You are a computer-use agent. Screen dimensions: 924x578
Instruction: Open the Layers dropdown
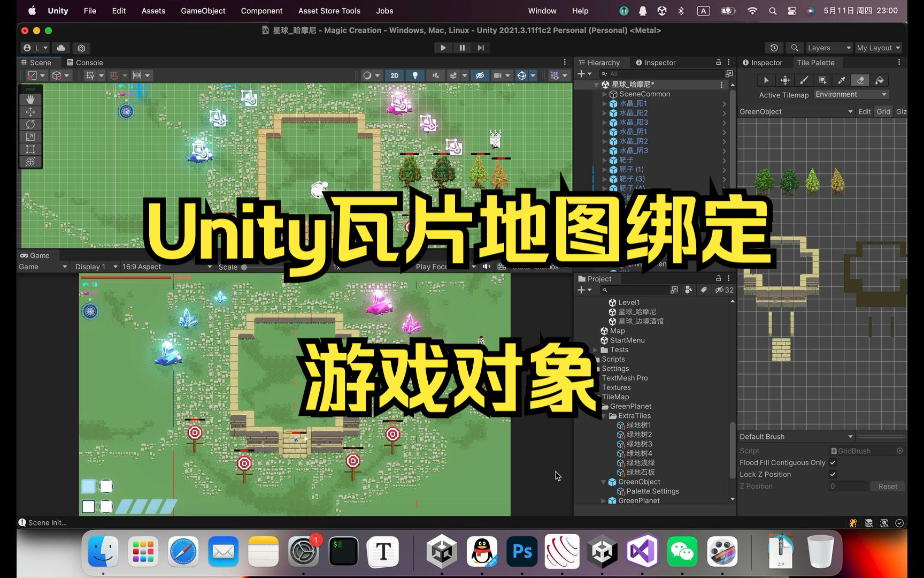coord(828,48)
